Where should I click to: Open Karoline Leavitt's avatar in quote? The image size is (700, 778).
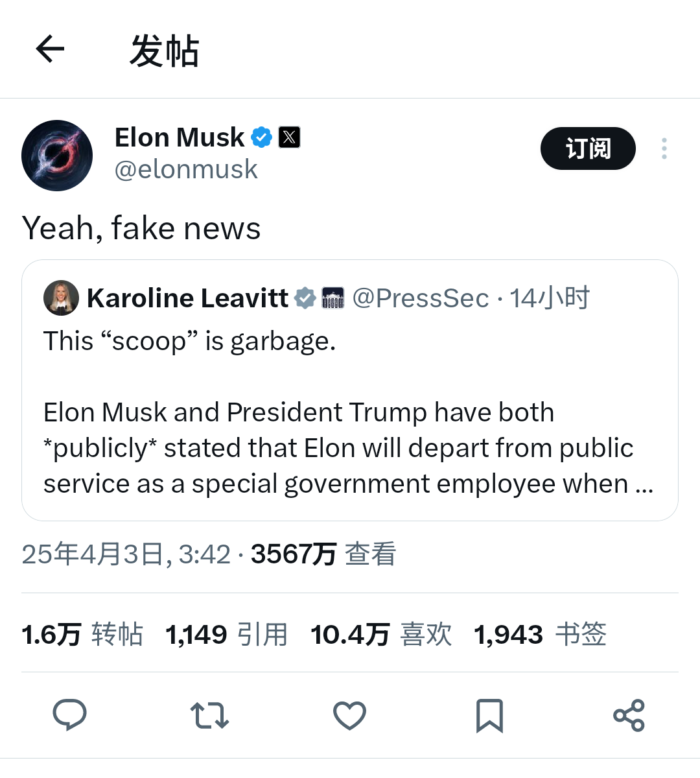[x=61, y=298]
